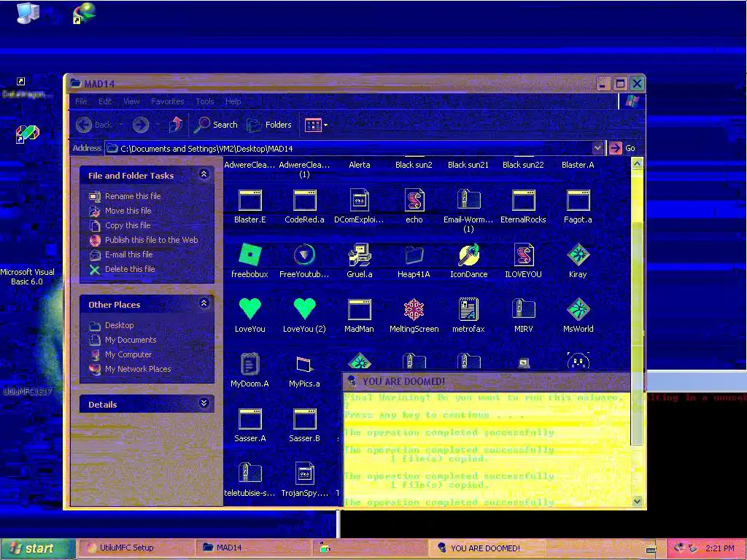
Task: Select the MeltingScreen file icon
Action: [414, 309]
